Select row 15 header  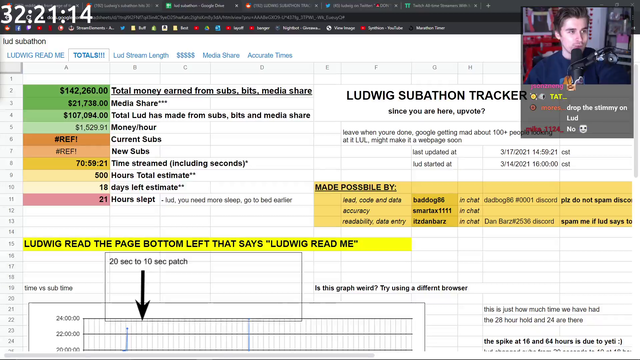[x=11, y=244]
